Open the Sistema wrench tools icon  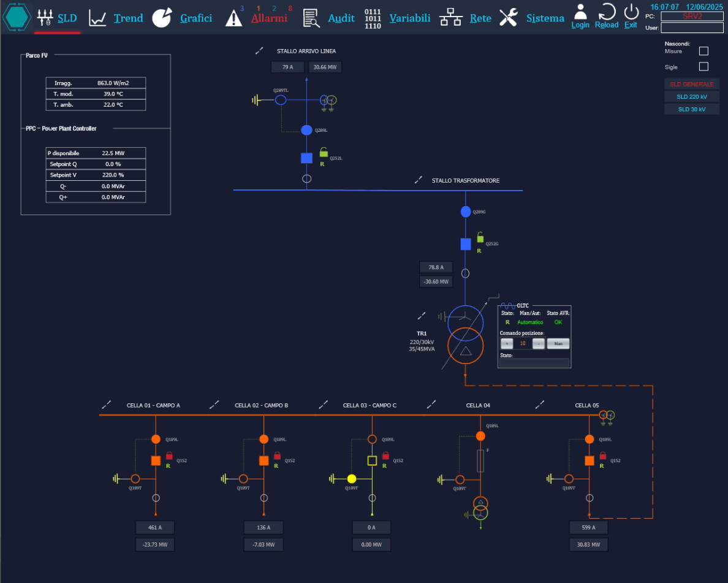(508, 18)
